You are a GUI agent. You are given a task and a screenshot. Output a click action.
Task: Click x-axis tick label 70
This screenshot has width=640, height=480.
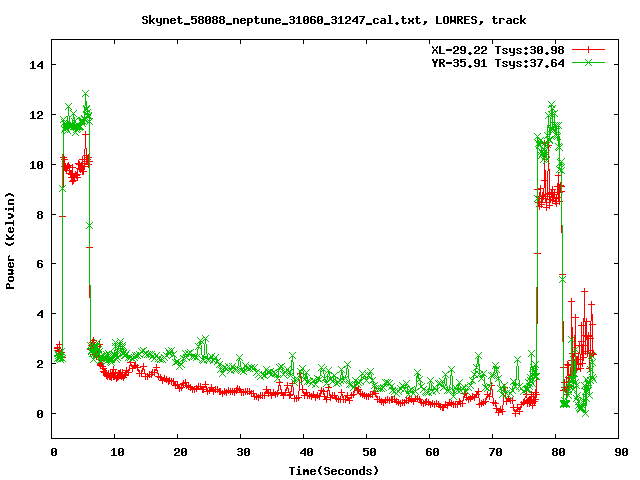495,452
